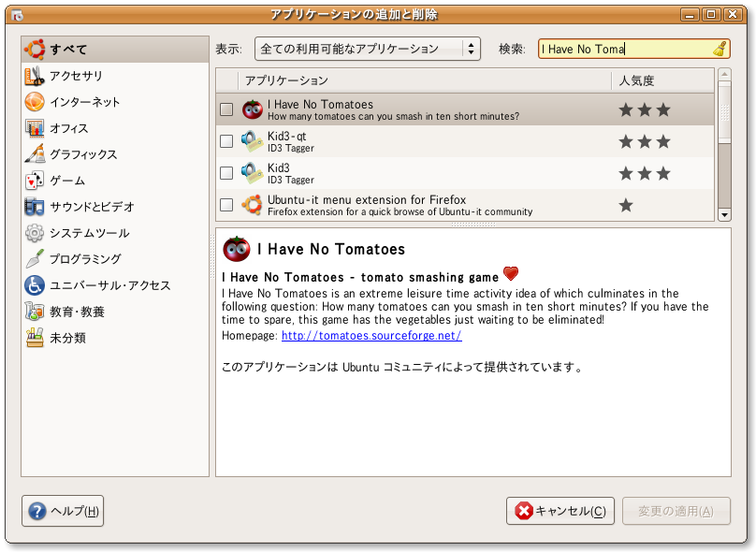Open the tomatoes.sourceforge.net homepage link
Image resolution: width=756 pixels, height=552 pixels.
pyautogui.click(x=371, y=336)
